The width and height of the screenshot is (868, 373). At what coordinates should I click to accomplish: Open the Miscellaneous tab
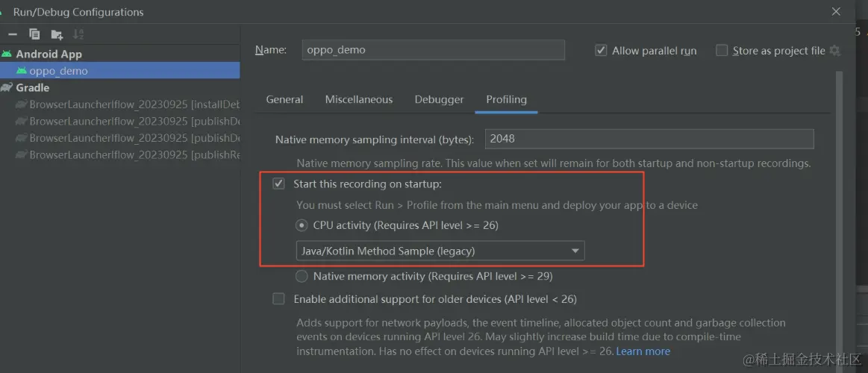click(358, 99)
